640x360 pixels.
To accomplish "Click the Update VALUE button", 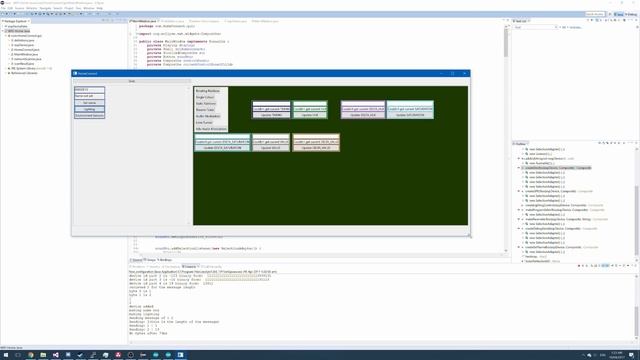I will tap(271, 148).
